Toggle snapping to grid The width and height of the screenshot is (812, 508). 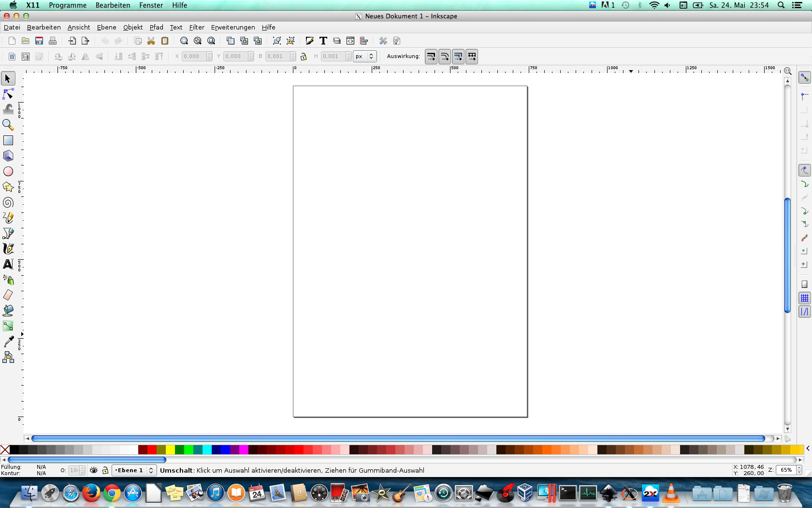click(x=804, y=298)
